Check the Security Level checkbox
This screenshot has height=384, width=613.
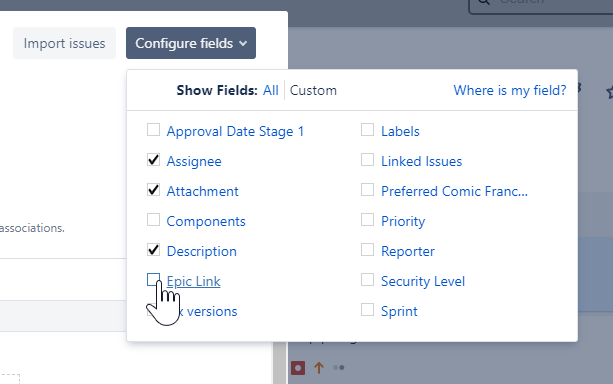coord(367,280)
